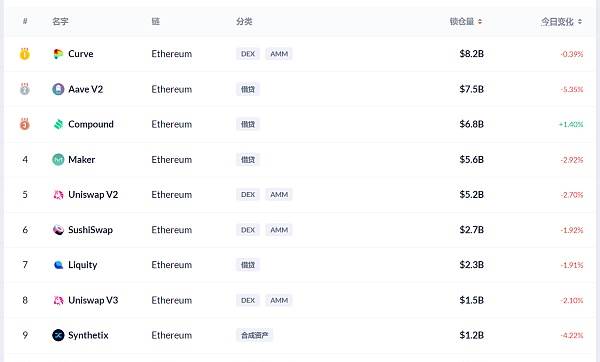Click the Curve protocol logo icon
Screen dimensions: 600x362
point(58,54)
